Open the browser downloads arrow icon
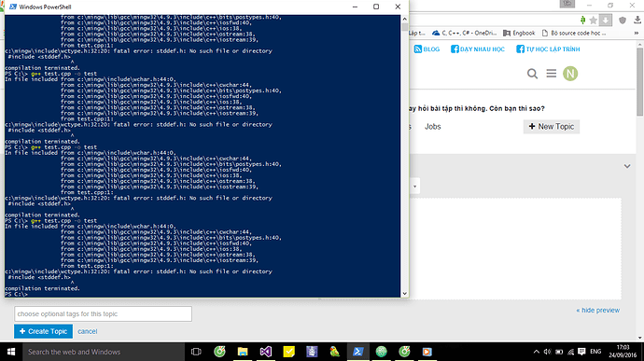The image size is (644, 361). 637,20
